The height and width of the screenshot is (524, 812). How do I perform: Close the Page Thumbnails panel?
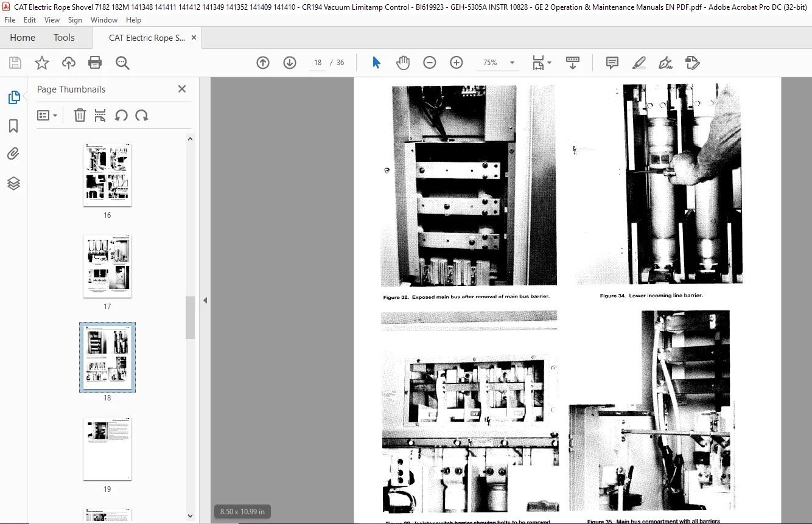[181, 89]
